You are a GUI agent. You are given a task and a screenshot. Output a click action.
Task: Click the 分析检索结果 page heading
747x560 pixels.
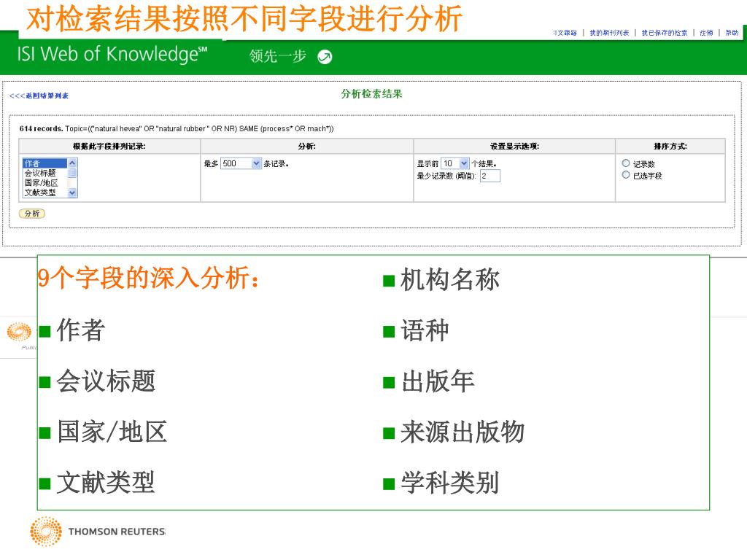tap(371, 94)
